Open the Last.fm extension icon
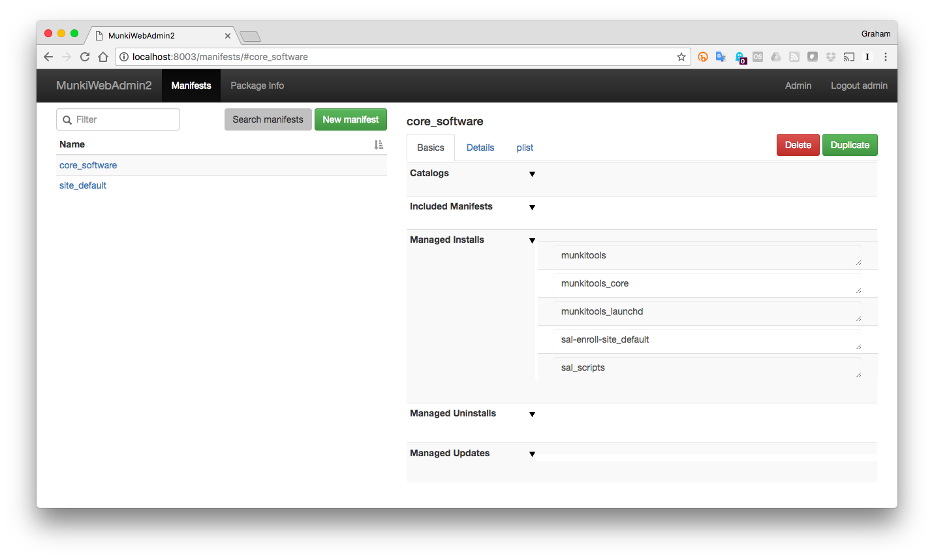Image resolution: width=934 pixels, height=560 pixels. tap(758, 57)
